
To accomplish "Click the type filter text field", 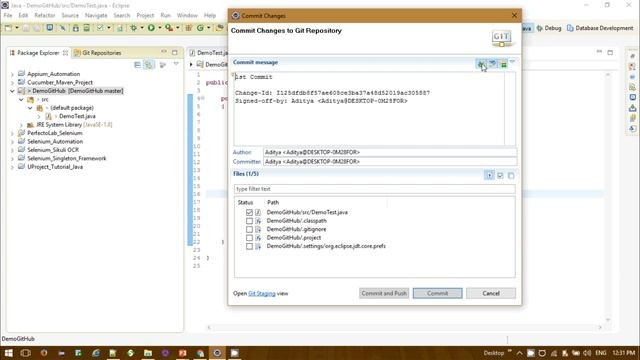I will pos(375,189).
